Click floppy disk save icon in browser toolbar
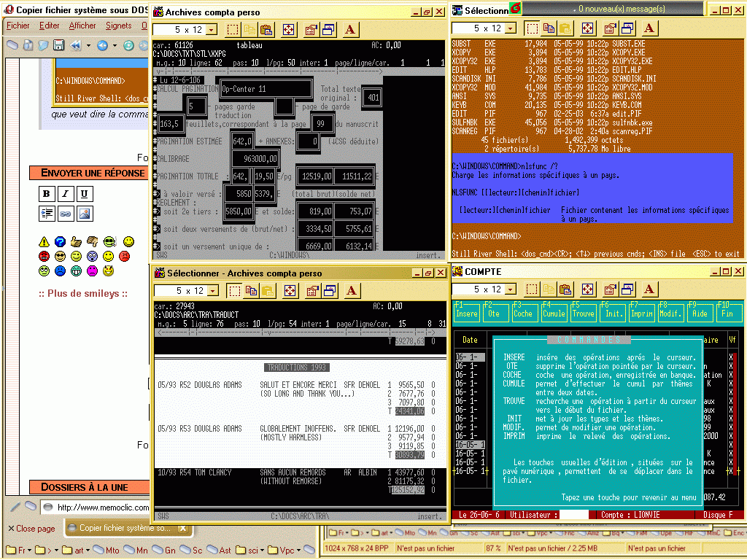Viewport: 747px width, 560px height. pos(58,45)
